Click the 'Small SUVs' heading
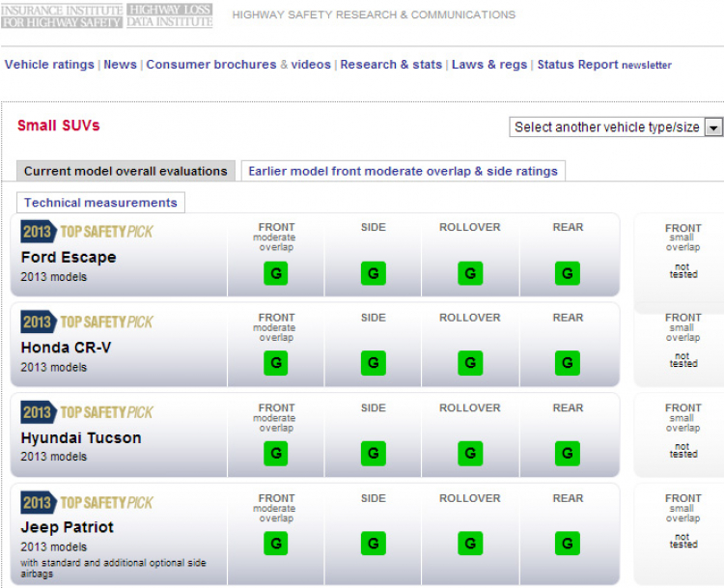Screen dimensions: 724x588 tap(59, 126)
